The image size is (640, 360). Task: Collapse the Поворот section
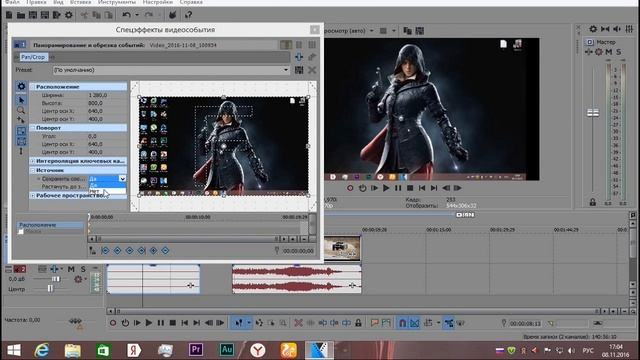click(x=33, y=128)
